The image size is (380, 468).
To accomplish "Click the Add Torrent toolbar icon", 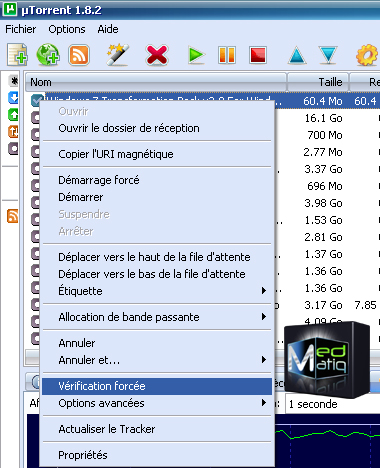I will click(x=18, y=55).
